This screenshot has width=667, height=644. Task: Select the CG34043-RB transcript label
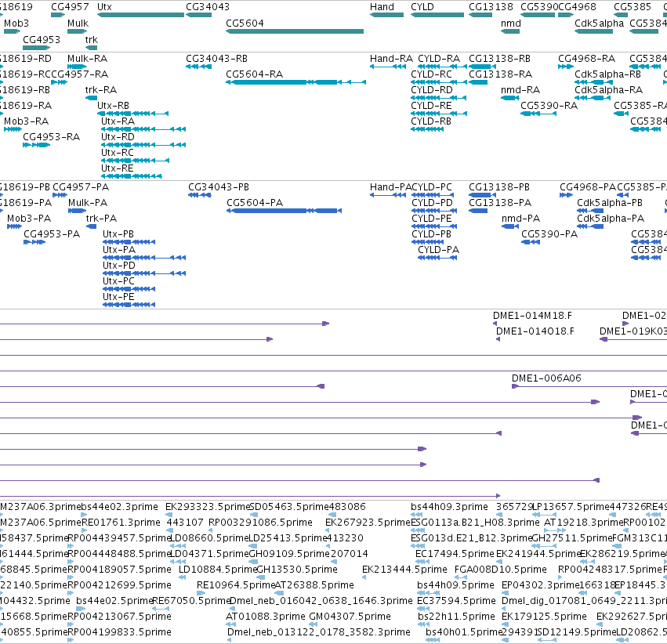pos(216,58)
